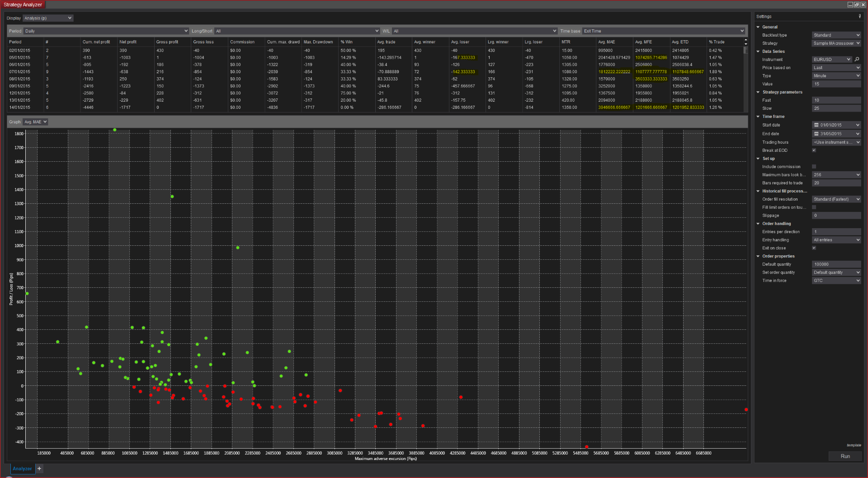This screenshot has height=478, width=868.
Task: Sort by the Avg. MAE column header
Action: 615,42
